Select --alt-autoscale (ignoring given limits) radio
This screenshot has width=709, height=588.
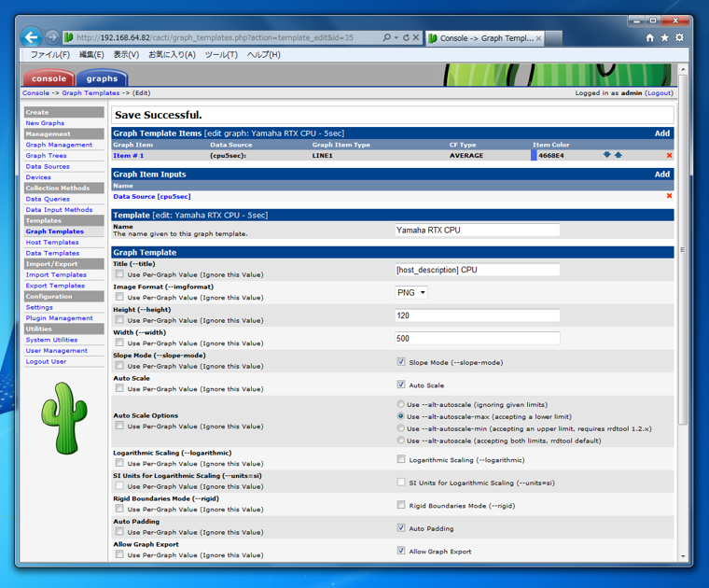click(x=400, y=404)
